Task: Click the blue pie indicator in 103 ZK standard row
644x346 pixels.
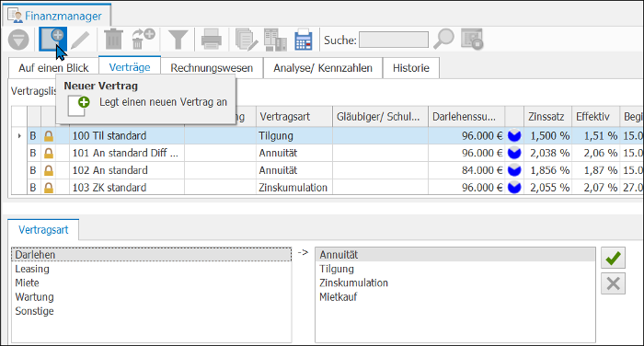Action: (x=514, y=188)
